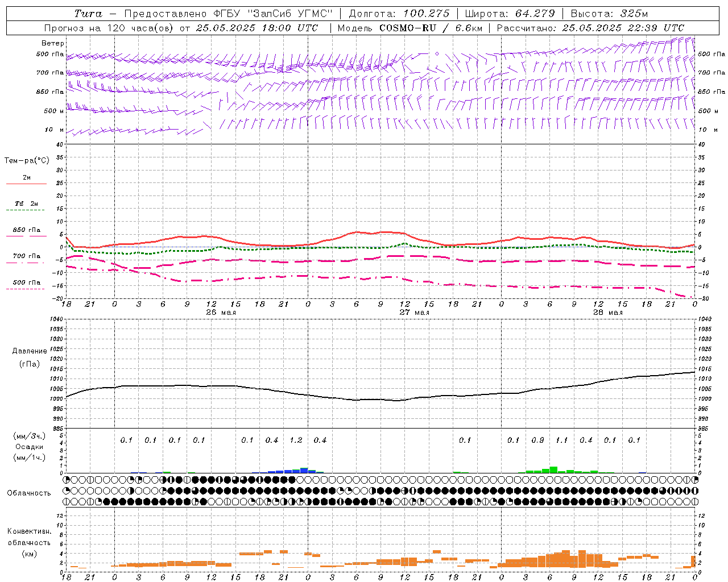Select "Прогноз на 120 часа(ов)" forecast start line
Viewport: 728px width, 582px height.
(181, 28)
